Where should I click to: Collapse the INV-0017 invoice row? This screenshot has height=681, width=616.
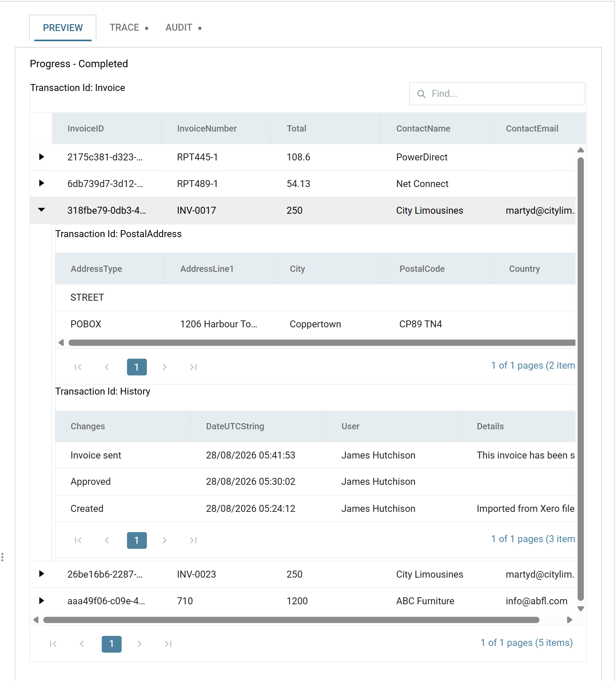41,210
